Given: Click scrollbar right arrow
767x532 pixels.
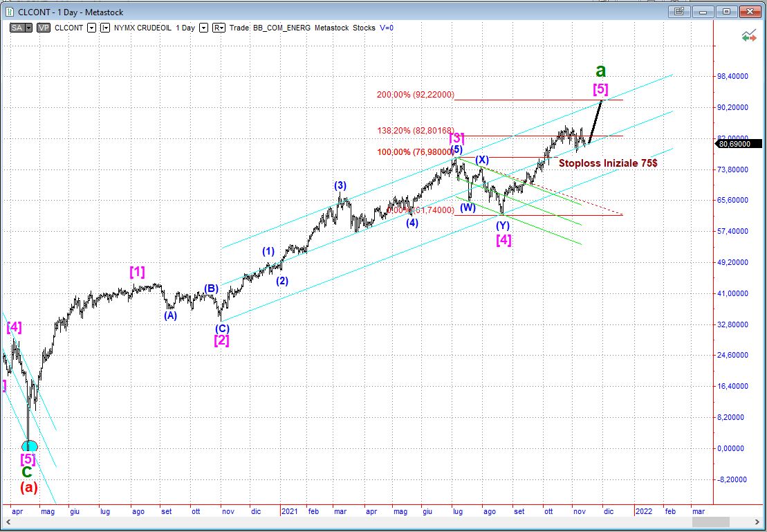Looking at the screenshot, I should (x=758, y=522).
